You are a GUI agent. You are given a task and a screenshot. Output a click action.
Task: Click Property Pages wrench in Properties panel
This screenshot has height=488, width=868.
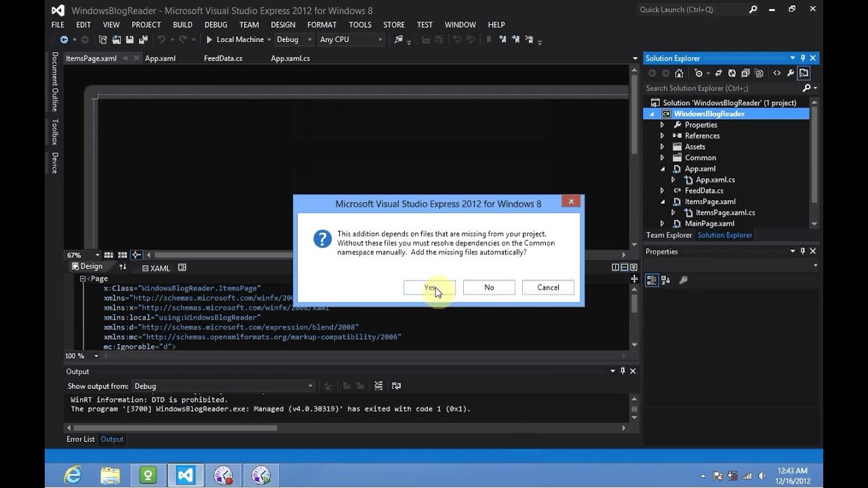click(684, 280)
